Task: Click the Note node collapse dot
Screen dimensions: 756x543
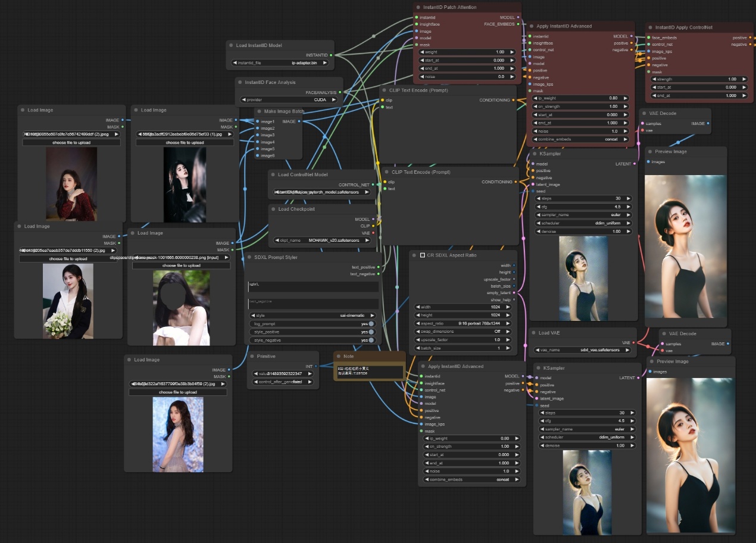Action: click(338, 355)
